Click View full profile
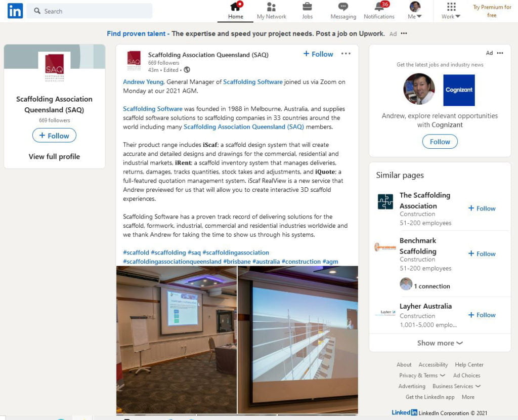Viewport: 518px width, 420px height. [54, 157]
